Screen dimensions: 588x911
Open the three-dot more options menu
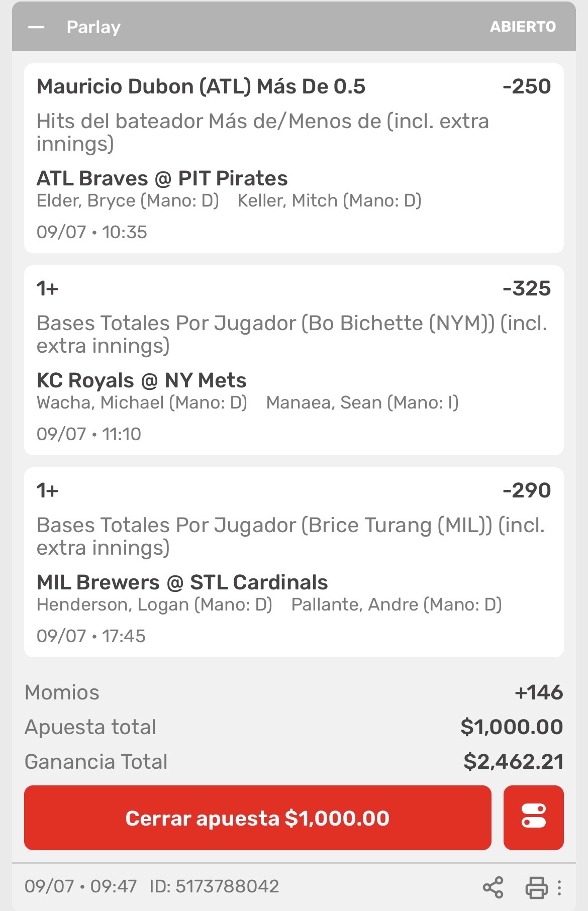(559, 887)
